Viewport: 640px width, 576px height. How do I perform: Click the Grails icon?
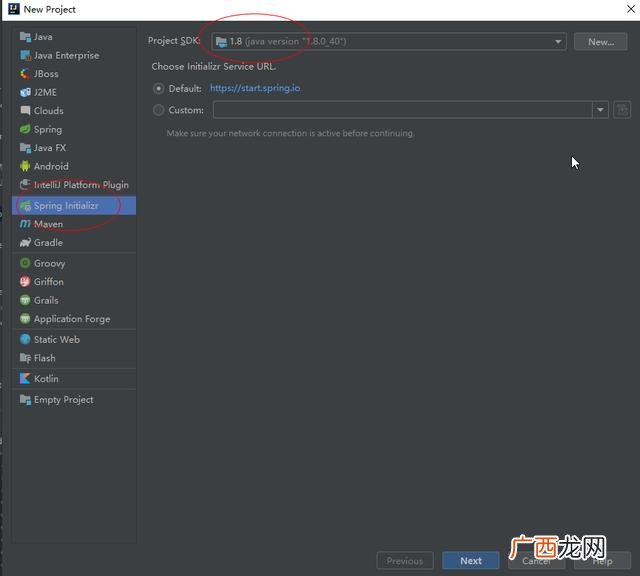point(25,300)
